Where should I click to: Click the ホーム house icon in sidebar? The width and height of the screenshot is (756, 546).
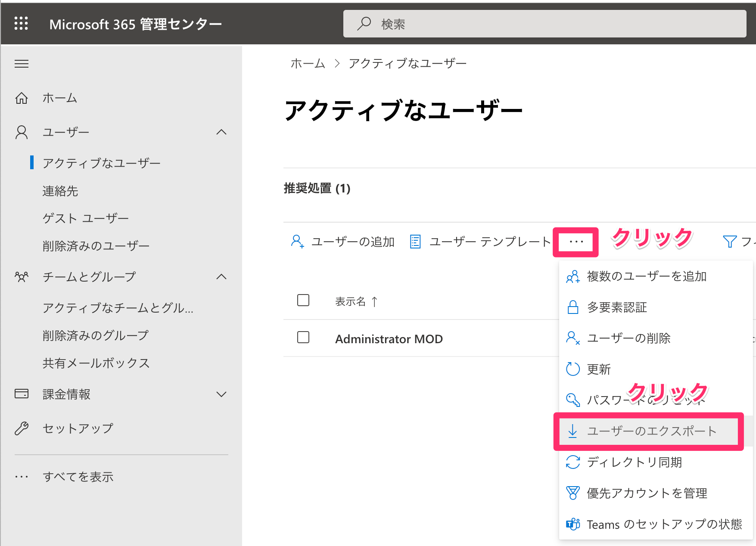(x=22, y=98)
